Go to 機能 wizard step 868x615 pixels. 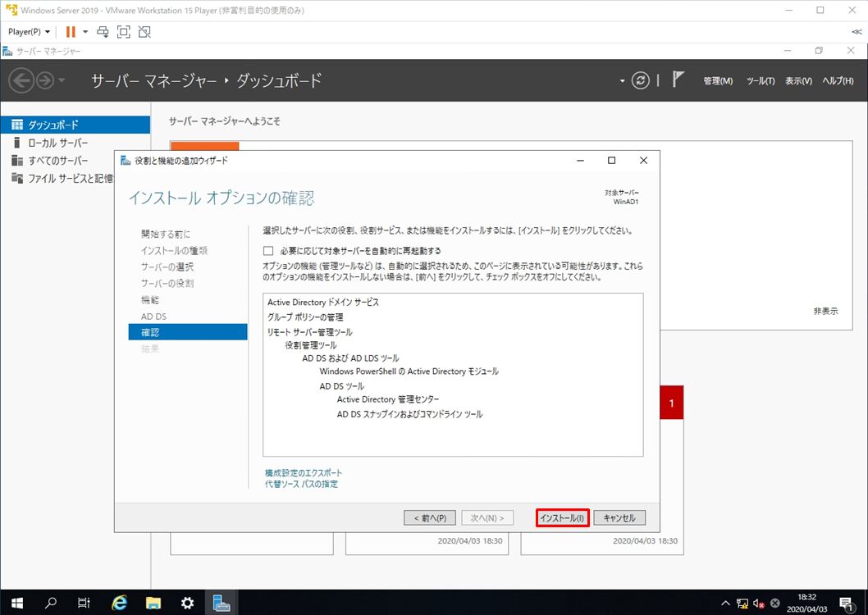pos(150,300)
